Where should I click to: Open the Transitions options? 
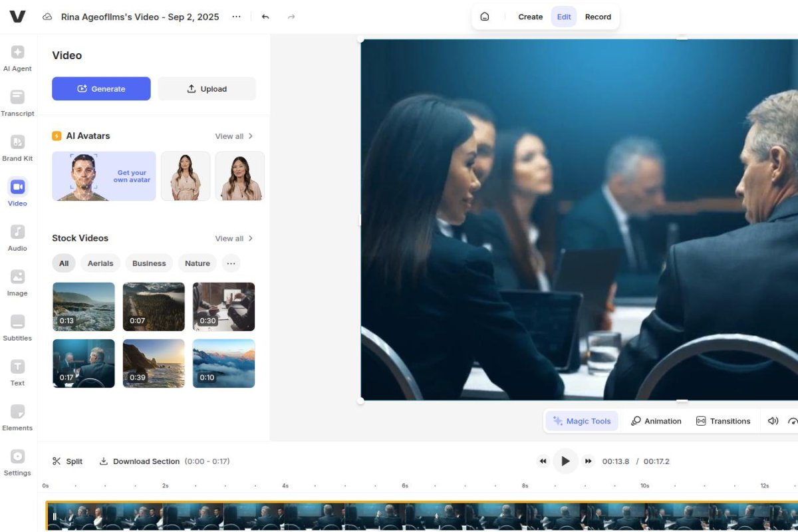pos(724,420)
